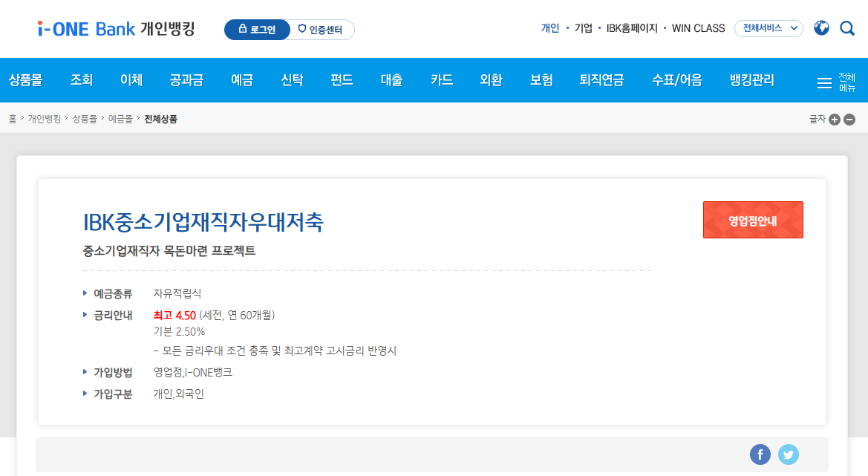Increase font size with the plus icon

pyautogui.click(x=835, y=118)
